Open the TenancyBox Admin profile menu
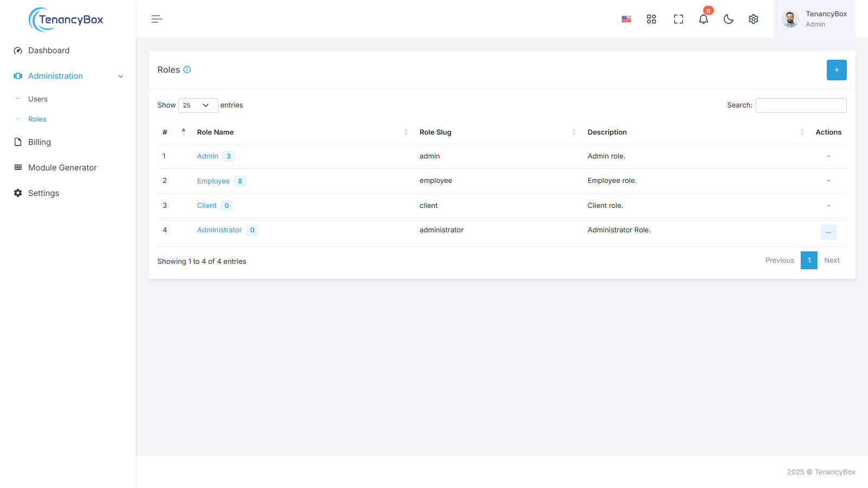Viewport: 868px width, 488px height. tap(814, 19)
